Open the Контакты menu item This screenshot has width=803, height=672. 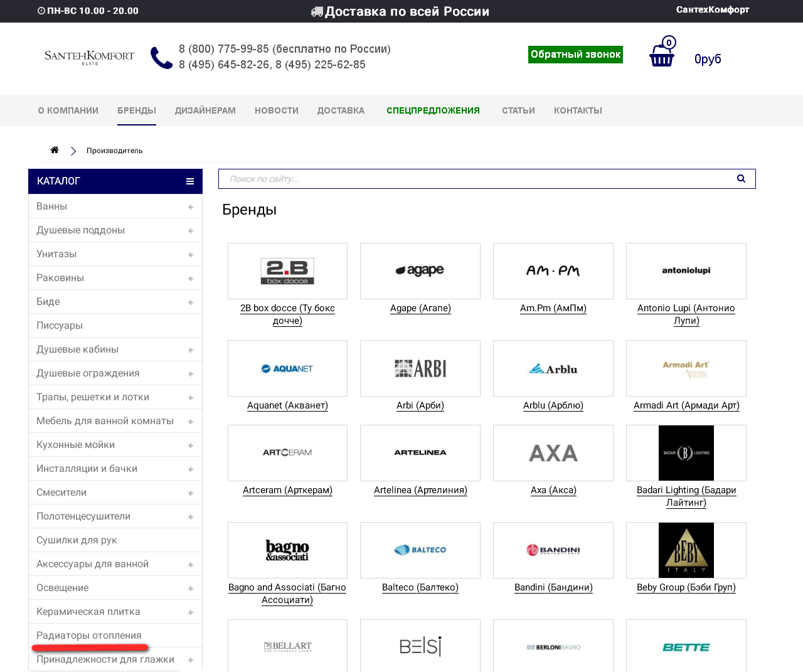tap(578, 110)
